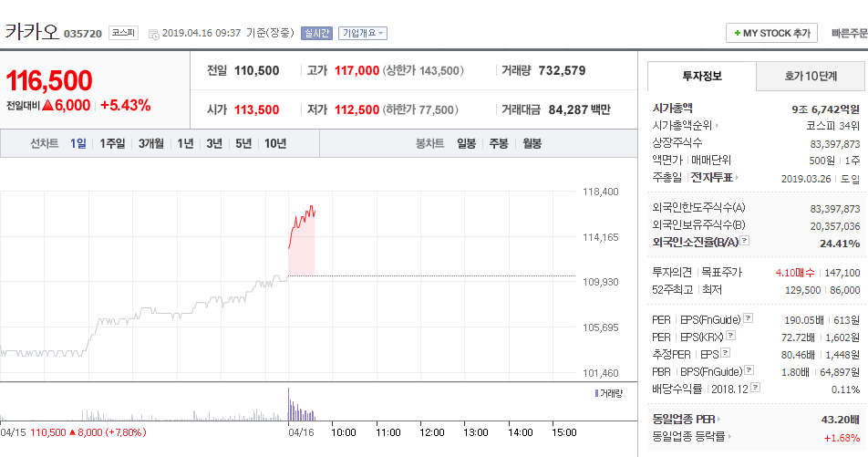Screen dimensions: 868x457
Task: Click the +5.43% change rate
Action: (x=126, y=105)
